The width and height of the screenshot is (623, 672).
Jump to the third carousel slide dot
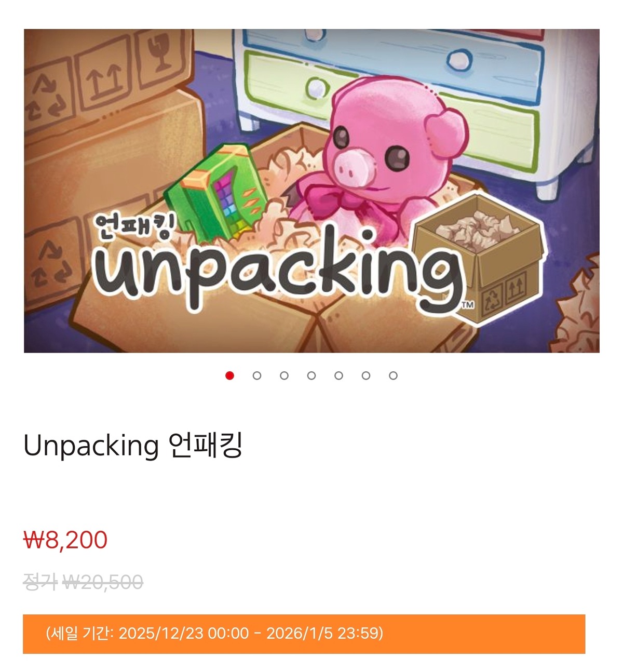click(x=284, y=375)
